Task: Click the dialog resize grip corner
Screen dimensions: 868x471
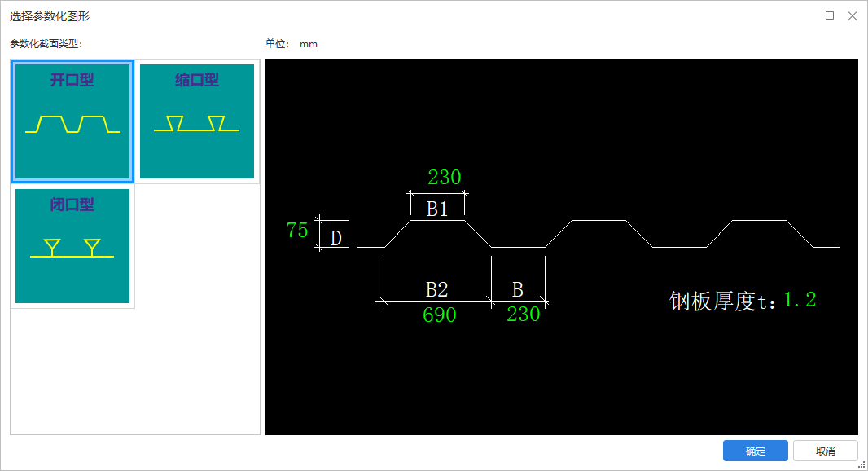Action: pyautogui.click(x=862, y=465)
